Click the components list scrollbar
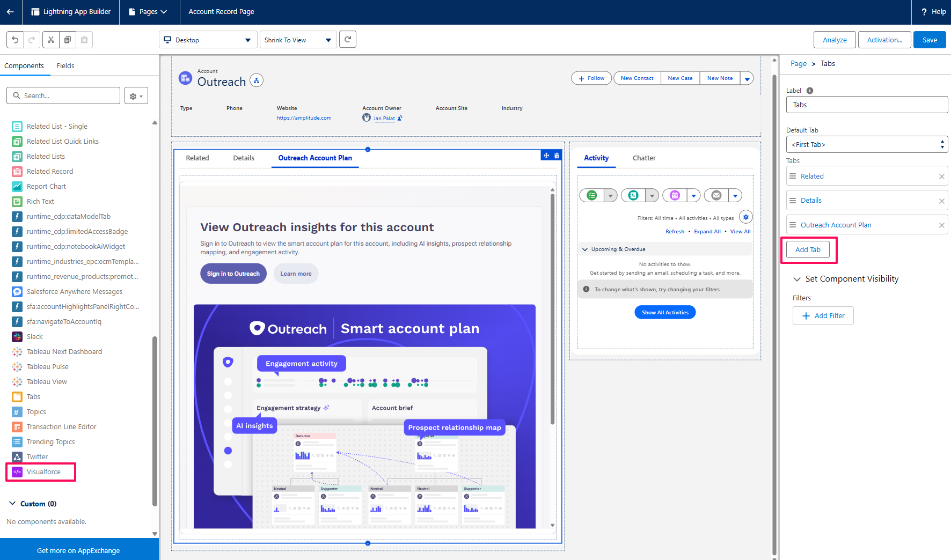 point(155,421)
